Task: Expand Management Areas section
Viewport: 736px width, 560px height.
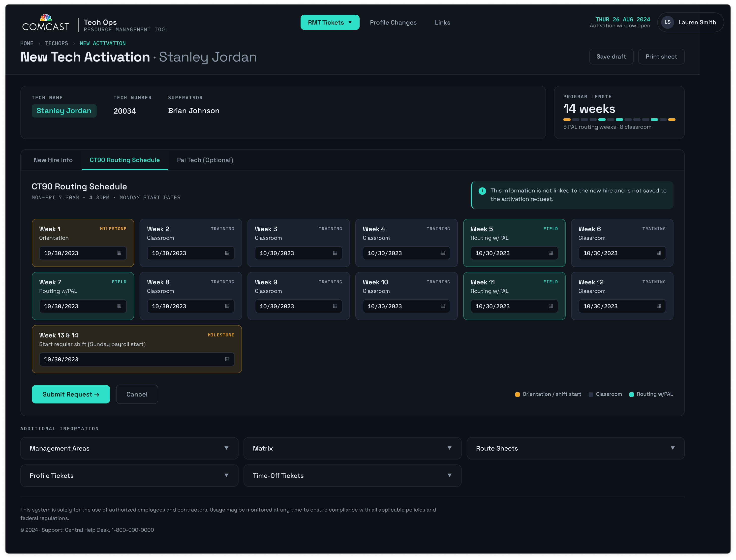Action: pyautogui.click(x=129, y=448)
